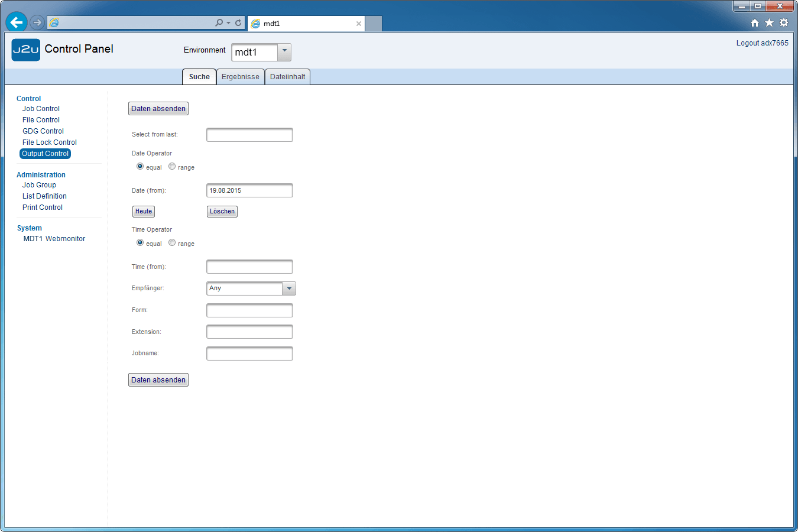Open browser tools gear icon

(x=784, y=22)
